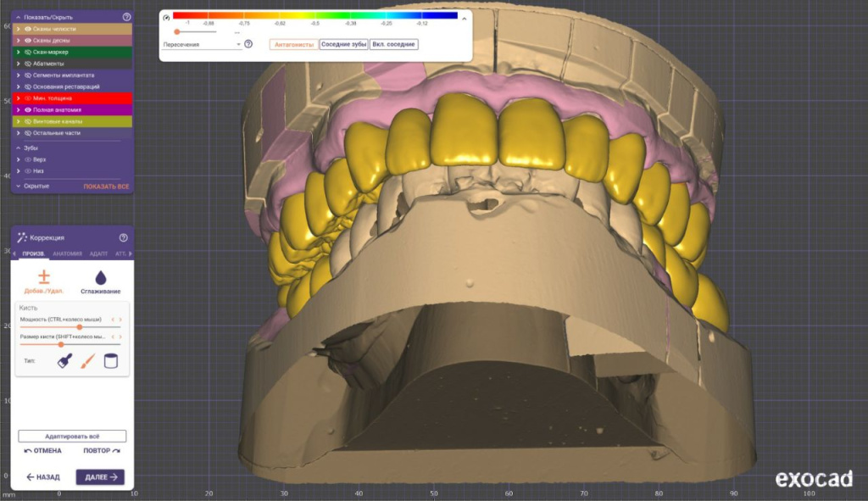Click help icon next to Пересечения dropdown
Viewport: 868px width, 501px height.
[x=248, y=44]
